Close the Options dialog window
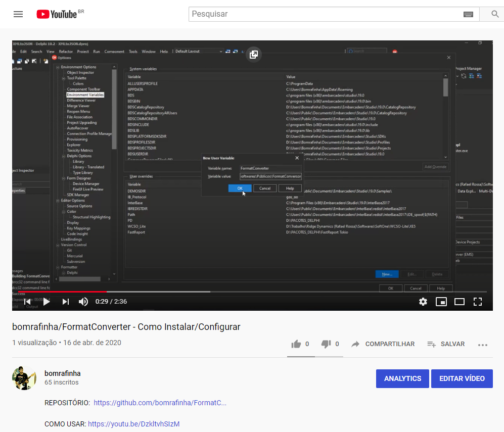Screen dimensions: 504x432 click(x=449, y=58)
